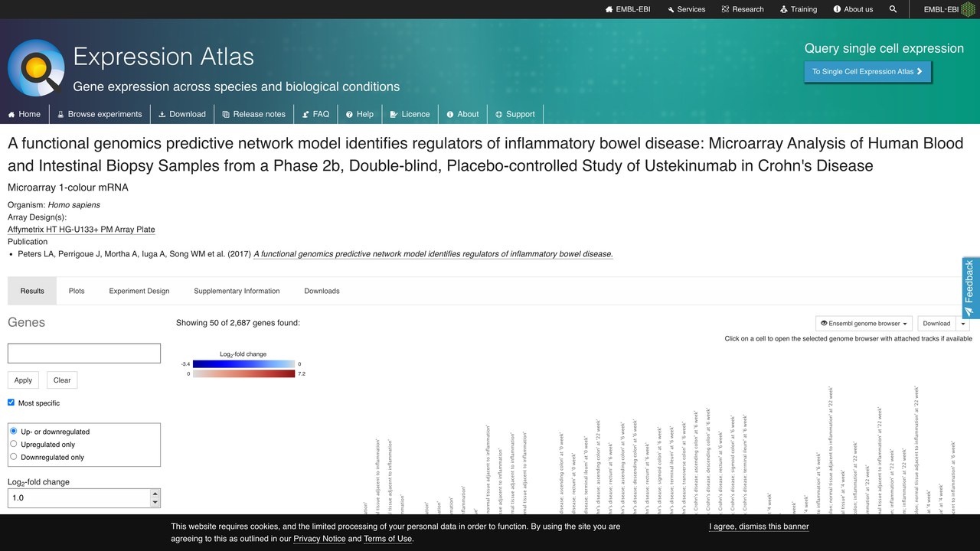Open Ensembl genome browser dropdown
Screen dimensions: 980x551
864,324
